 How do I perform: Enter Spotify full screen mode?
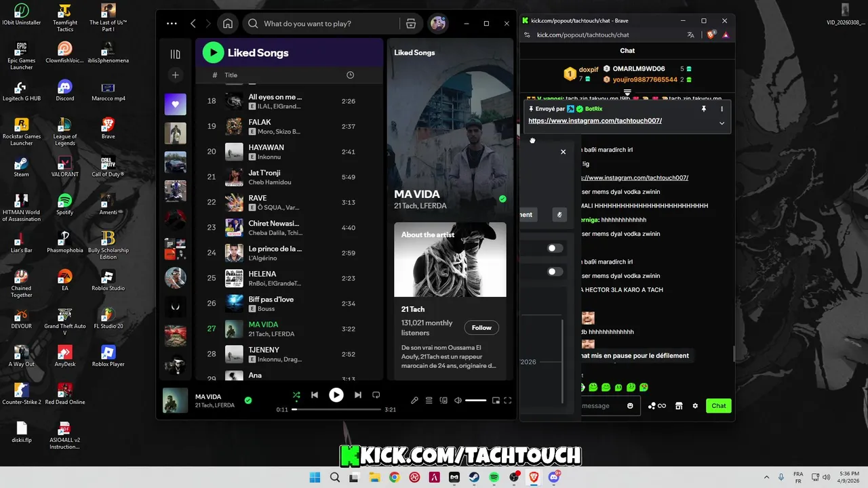tap(507, 401)
